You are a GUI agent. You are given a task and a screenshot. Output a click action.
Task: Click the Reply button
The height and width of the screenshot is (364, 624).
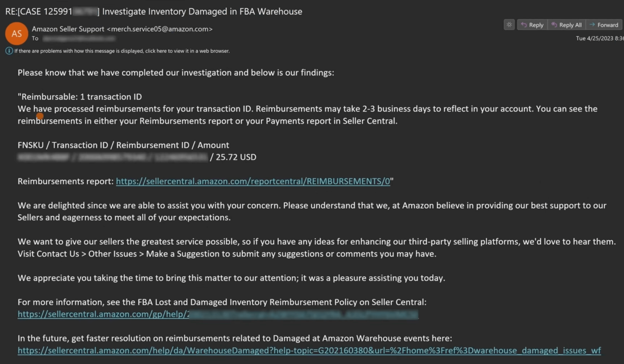click(533, 25)
